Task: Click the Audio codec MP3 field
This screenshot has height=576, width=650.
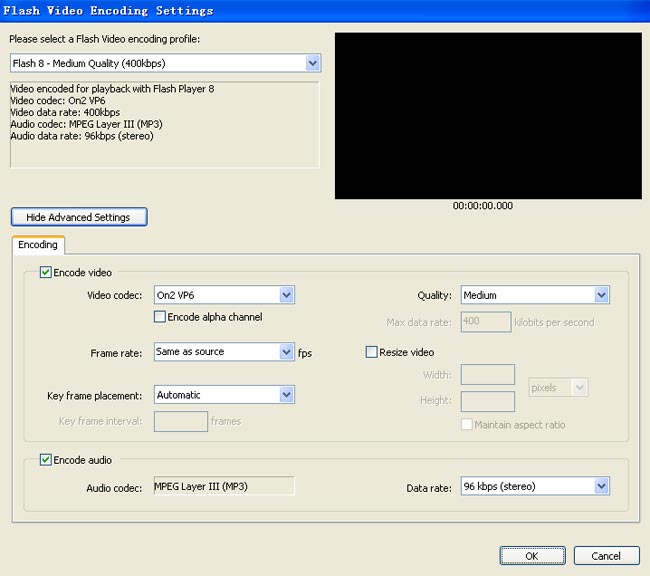Action: pos(224,486)
